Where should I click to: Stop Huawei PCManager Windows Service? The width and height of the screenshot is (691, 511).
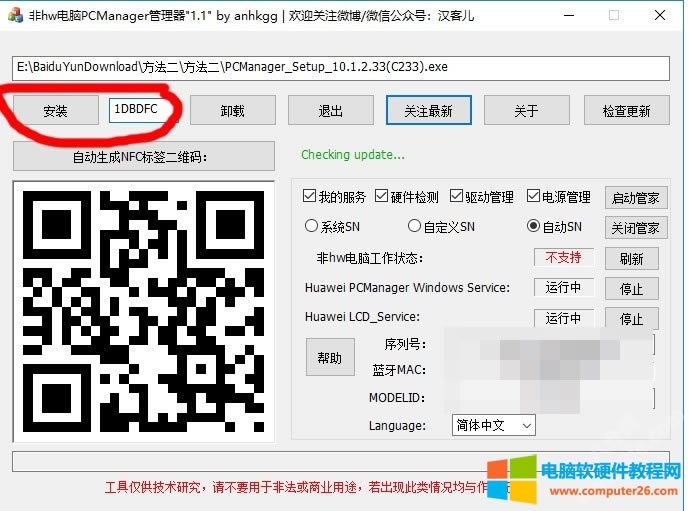point(632,289)
